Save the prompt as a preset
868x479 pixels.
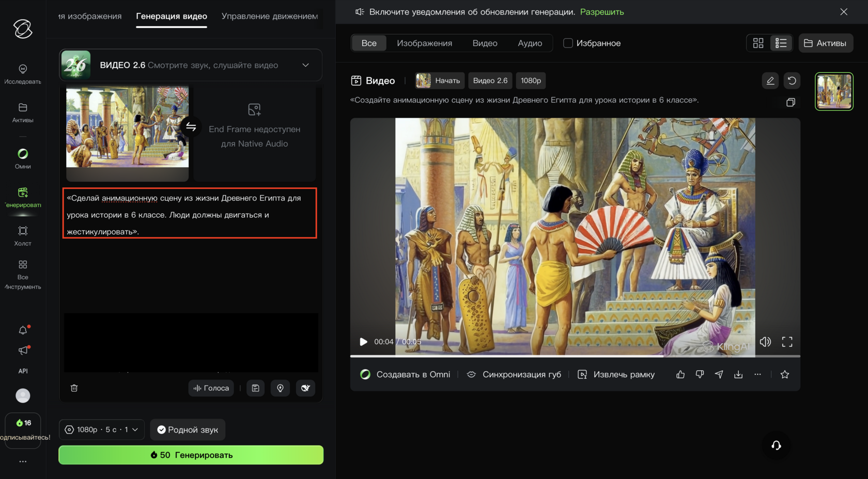255,388
